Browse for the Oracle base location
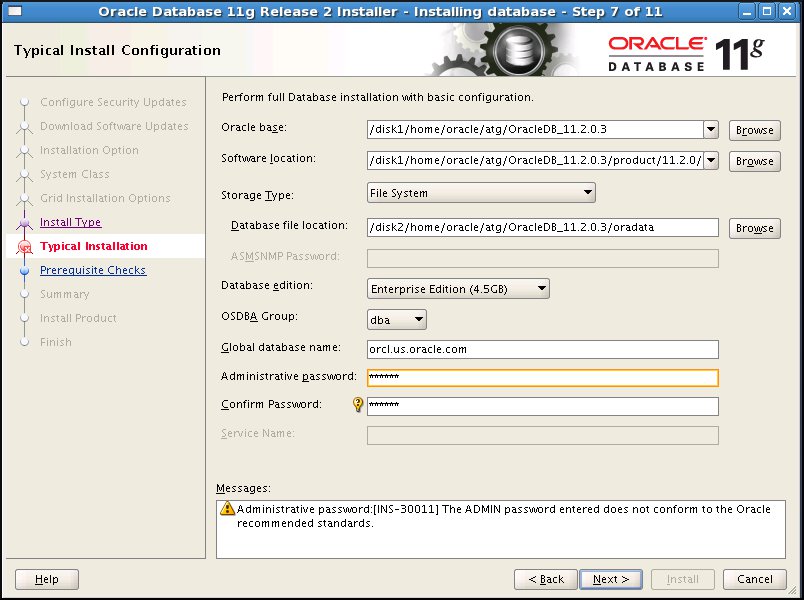Screen dimensions: 804x600 754,129
